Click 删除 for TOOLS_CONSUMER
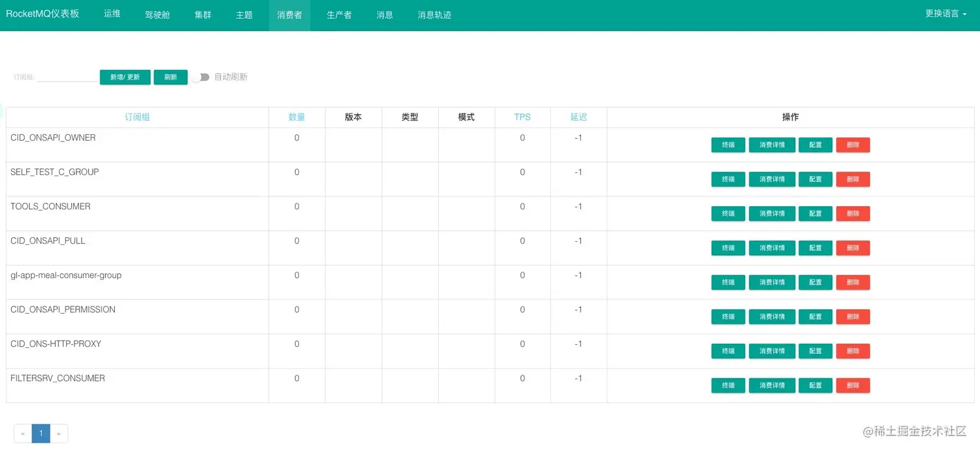The height and width of the screenshot is (451, 980). coord(853,214)
